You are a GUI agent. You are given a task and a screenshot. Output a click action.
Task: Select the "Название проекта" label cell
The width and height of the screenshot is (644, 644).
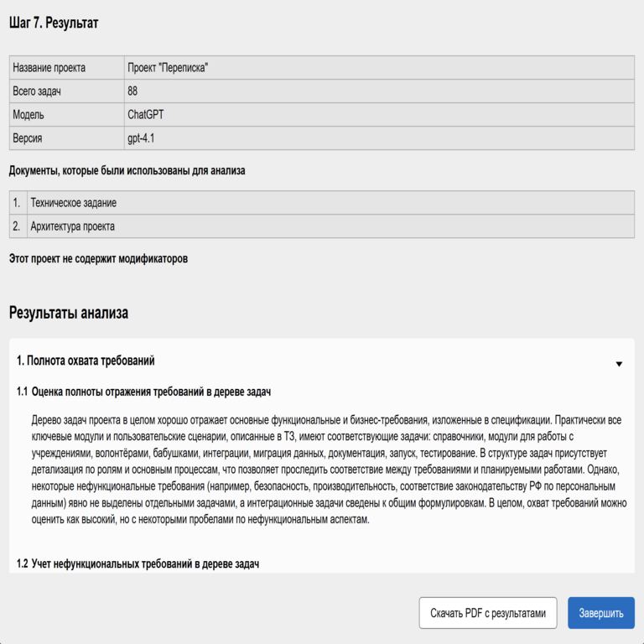click(55, 67)
